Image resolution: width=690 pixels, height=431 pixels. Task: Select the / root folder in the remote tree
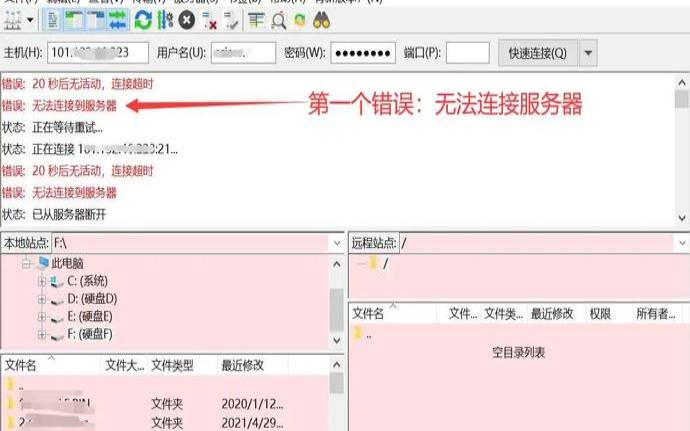(385, 264)
